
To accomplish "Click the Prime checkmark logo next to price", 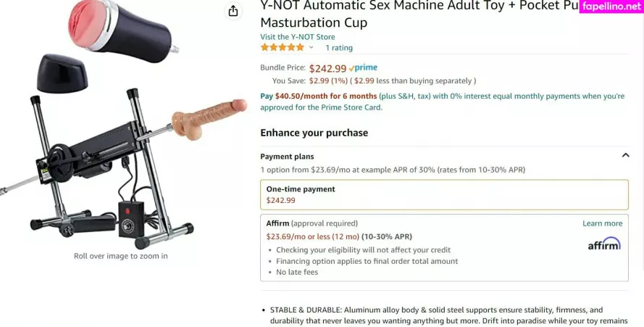I will coord(363,68).
